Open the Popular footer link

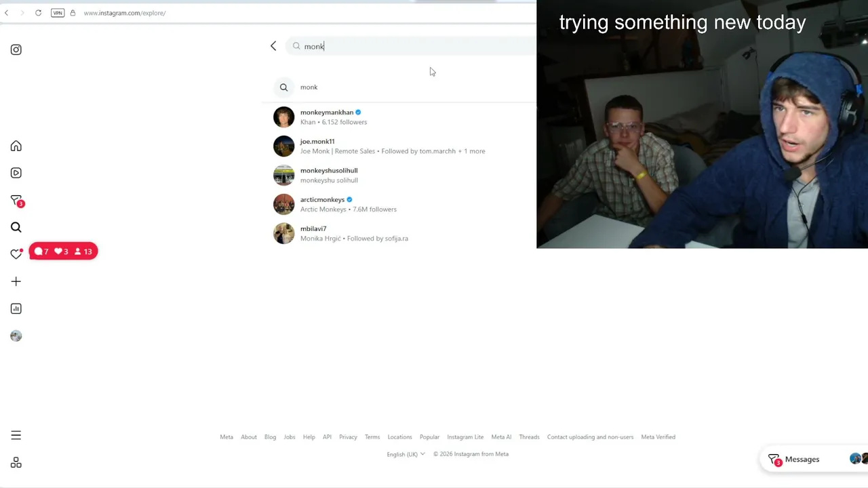pos(429,437)
